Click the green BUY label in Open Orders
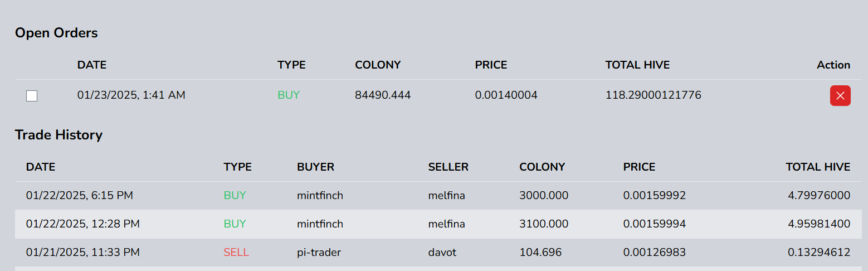 [289, 95]
